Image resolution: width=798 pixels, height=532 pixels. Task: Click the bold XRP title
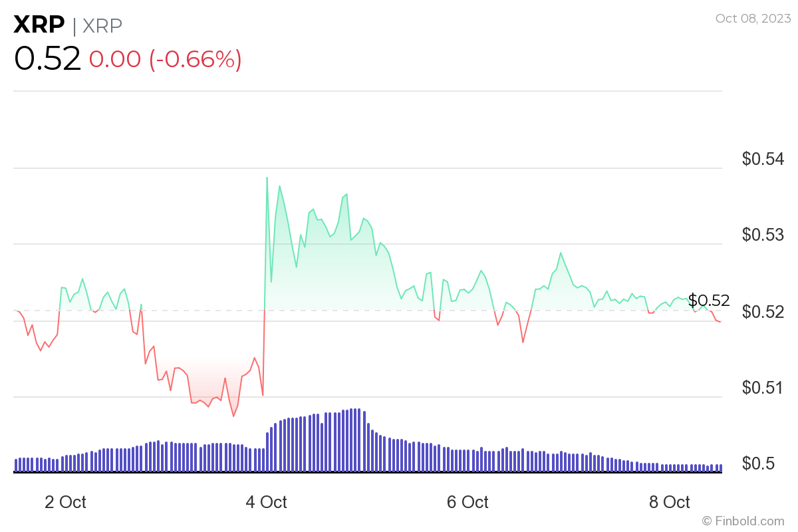(39, 25)
